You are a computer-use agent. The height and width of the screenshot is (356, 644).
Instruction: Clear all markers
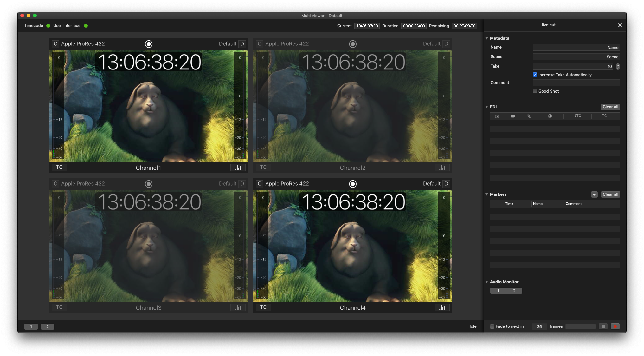[610, 194]
